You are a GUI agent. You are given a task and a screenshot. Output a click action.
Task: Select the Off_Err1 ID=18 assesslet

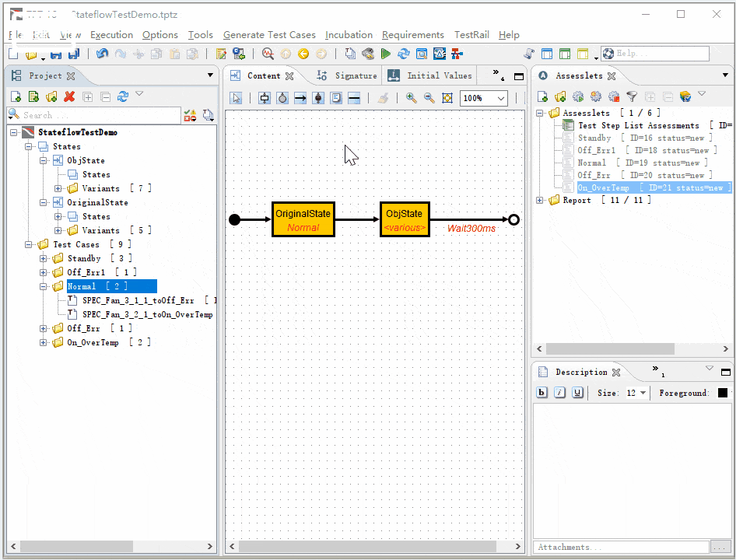point(647,150)
